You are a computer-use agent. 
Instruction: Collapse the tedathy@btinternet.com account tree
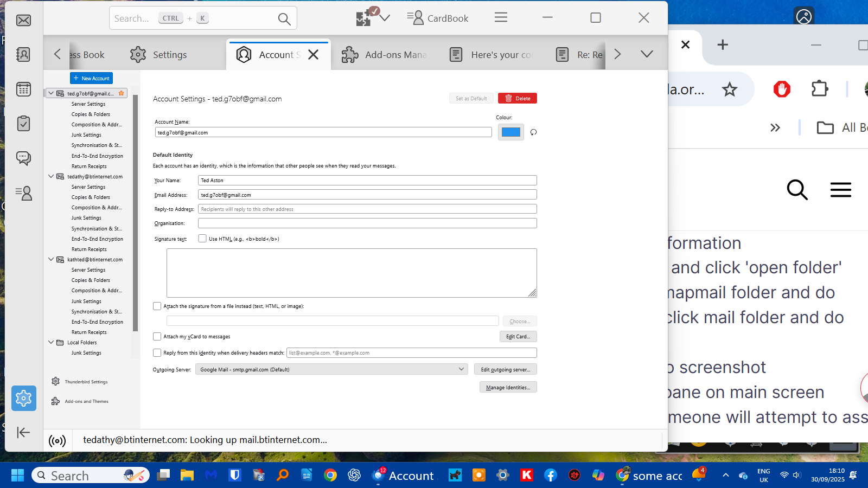pyautogui.click(x=51, y=176)
